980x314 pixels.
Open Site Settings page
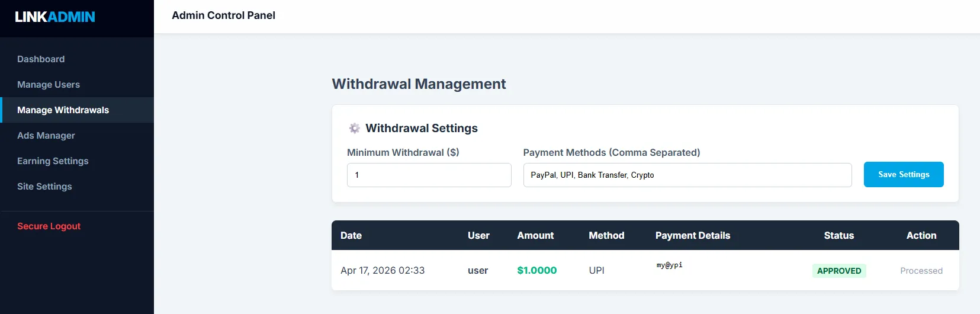pos(44,187)
